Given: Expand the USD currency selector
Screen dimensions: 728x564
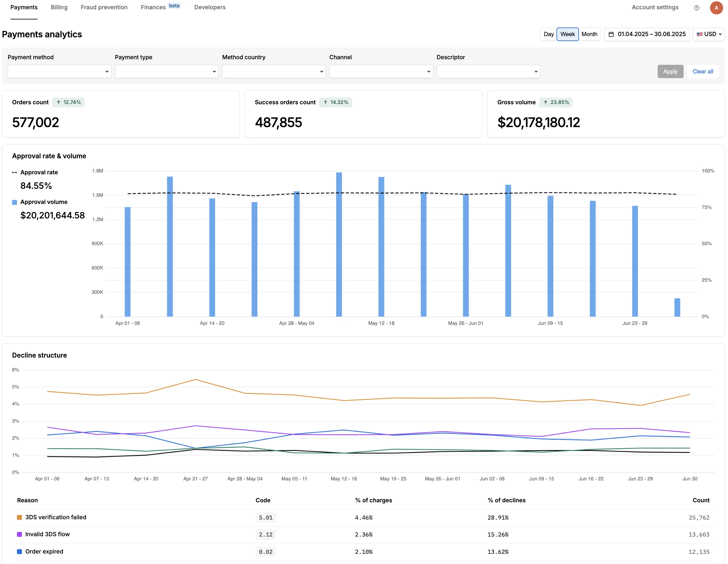Looking at the screenshot, I should 709,34.
